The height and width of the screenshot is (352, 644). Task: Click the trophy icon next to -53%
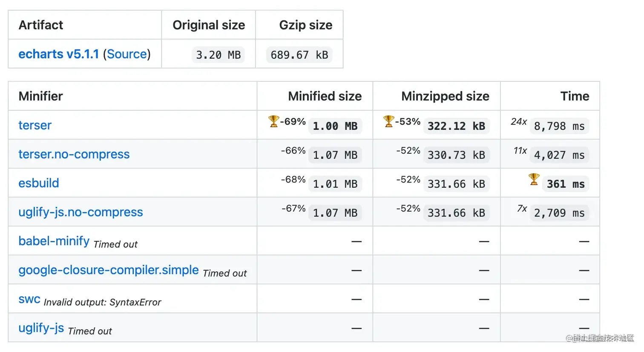click(x=388, y=121)
